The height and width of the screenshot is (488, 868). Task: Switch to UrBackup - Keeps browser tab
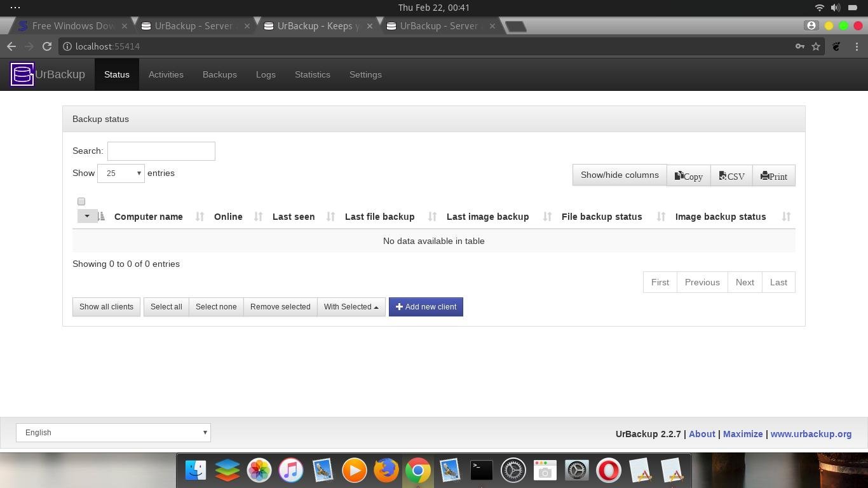pos(318,26)
